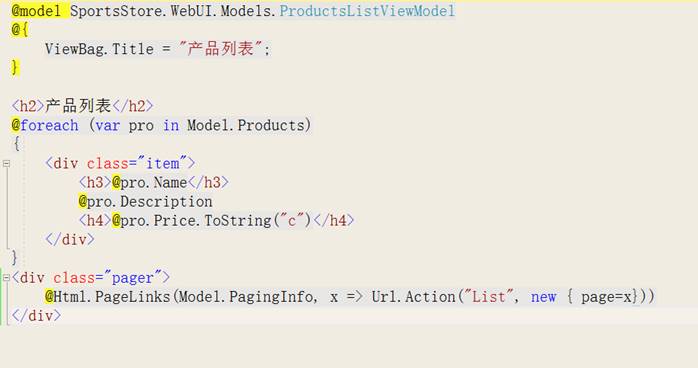Screen dimensions: 698x368
Task: Click Model.Products in the foreach loop
Action: (248, 125)
